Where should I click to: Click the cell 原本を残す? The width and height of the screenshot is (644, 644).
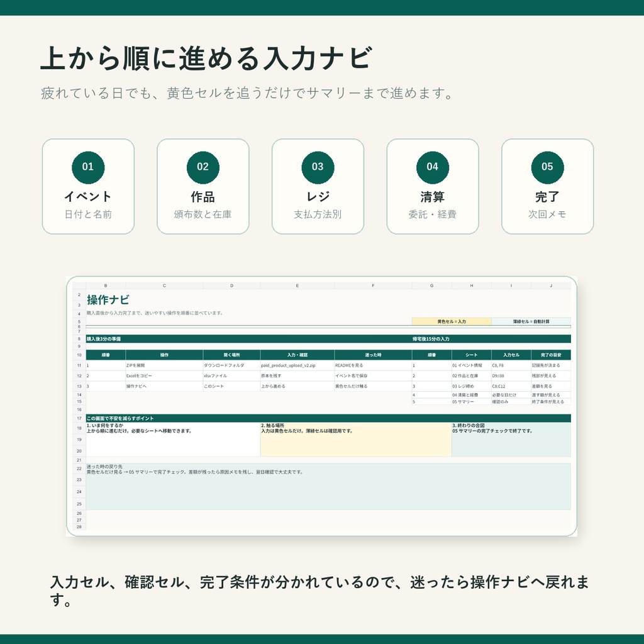coord(297,376)
